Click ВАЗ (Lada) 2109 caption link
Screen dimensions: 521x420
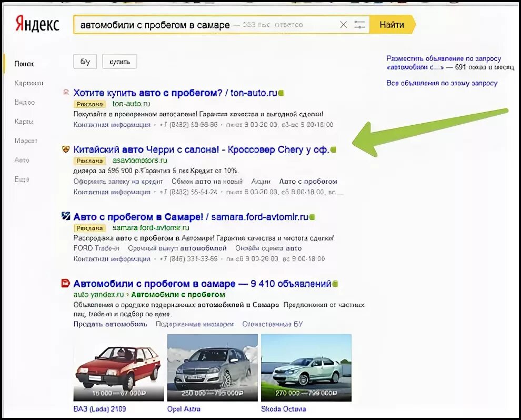pyautogui.click(x=99, y=409)
